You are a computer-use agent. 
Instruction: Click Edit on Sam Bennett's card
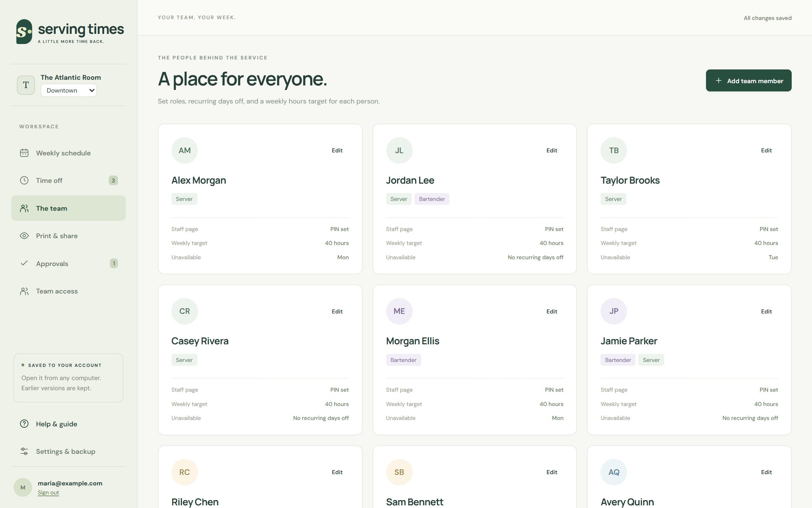click(551, 472)
